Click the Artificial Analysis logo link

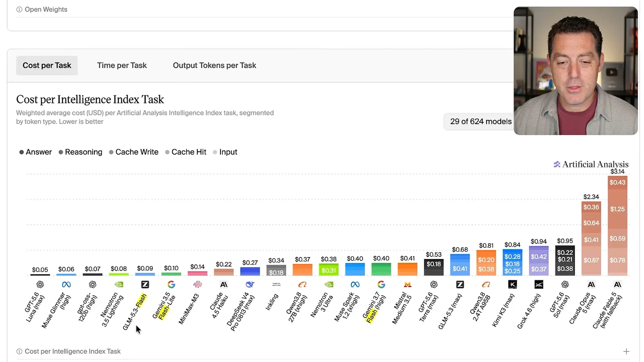coord(591,164)
